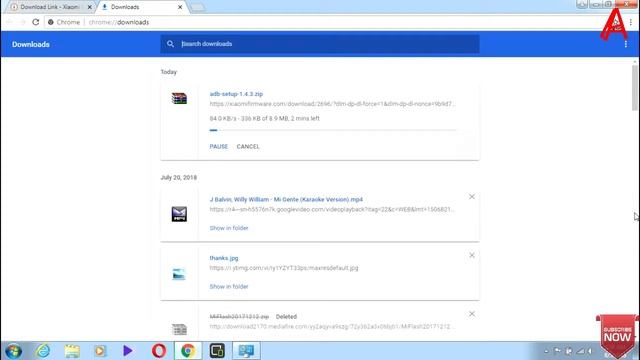Click the MP4 video file icon

pos(179,214)
